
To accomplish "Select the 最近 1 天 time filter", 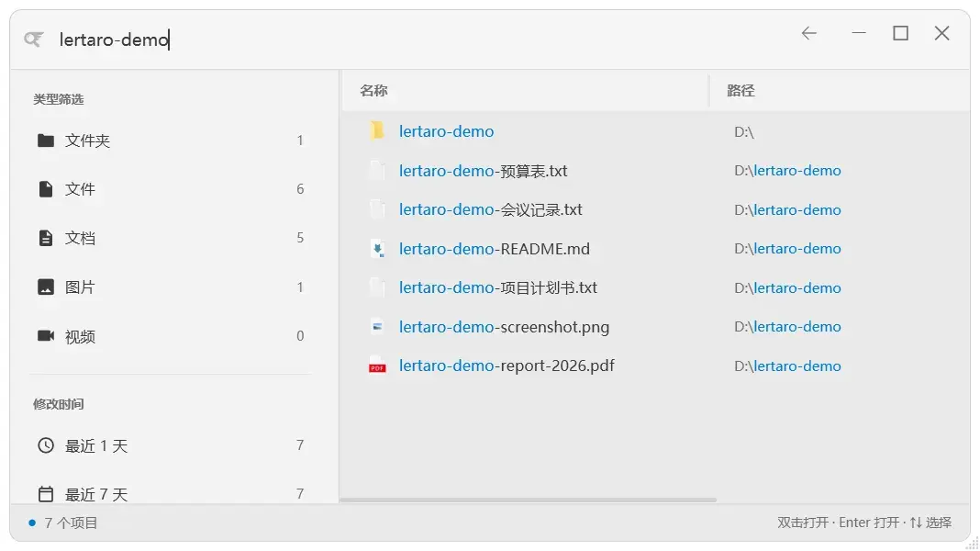I will (170, 445).
